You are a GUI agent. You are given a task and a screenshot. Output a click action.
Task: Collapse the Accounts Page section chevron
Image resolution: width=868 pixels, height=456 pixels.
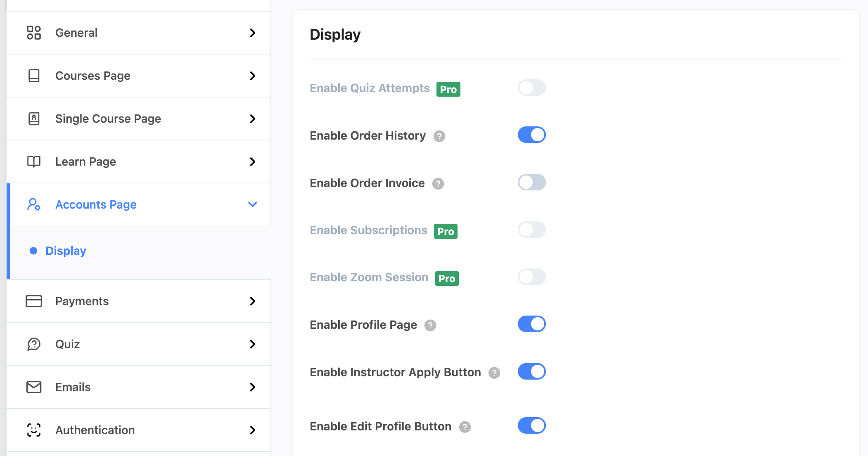pyautogui.click(x=253, y=204)
